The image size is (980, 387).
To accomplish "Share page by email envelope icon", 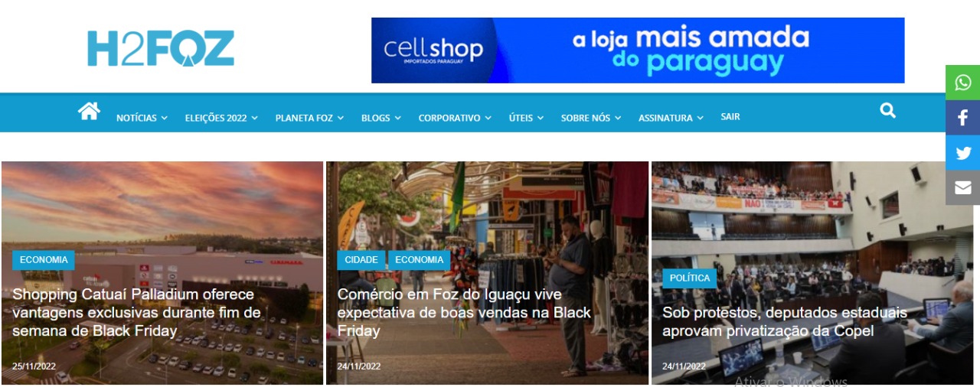I will pyautogui.click(x=962, y=187).
